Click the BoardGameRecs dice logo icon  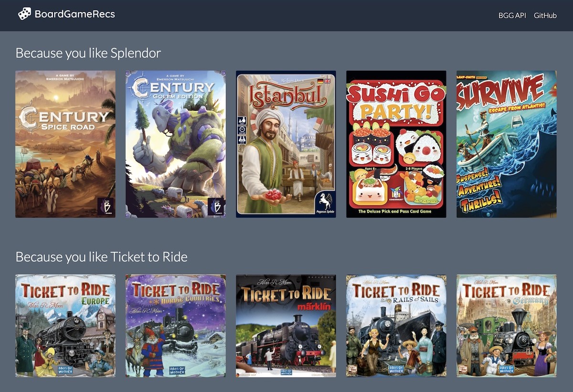click(24, 14)
